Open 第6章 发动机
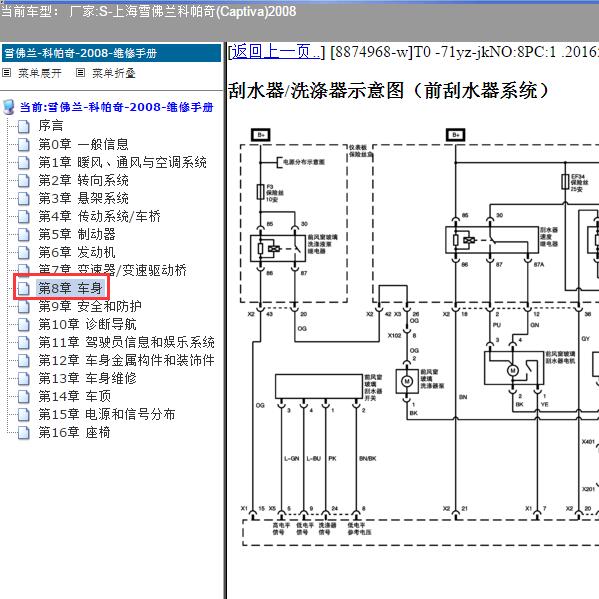The image size is (599, 599). pos(77,252)
